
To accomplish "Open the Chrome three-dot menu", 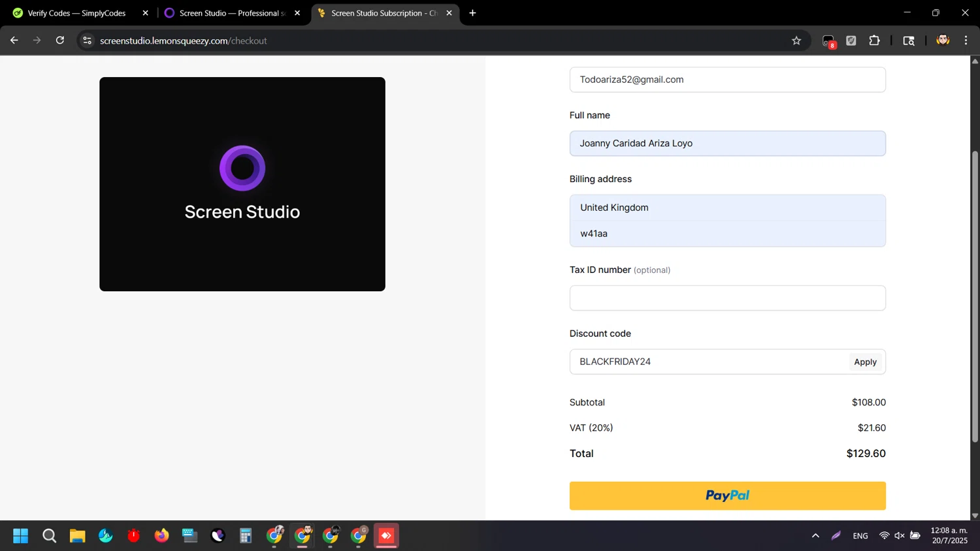I will pyautogui.click(x=966, y=40).
